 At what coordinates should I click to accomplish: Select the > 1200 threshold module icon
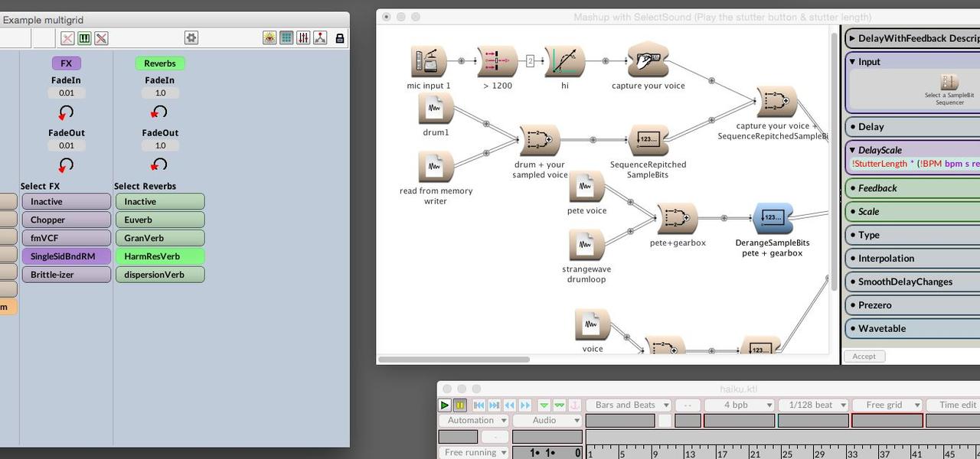point(497,61)
